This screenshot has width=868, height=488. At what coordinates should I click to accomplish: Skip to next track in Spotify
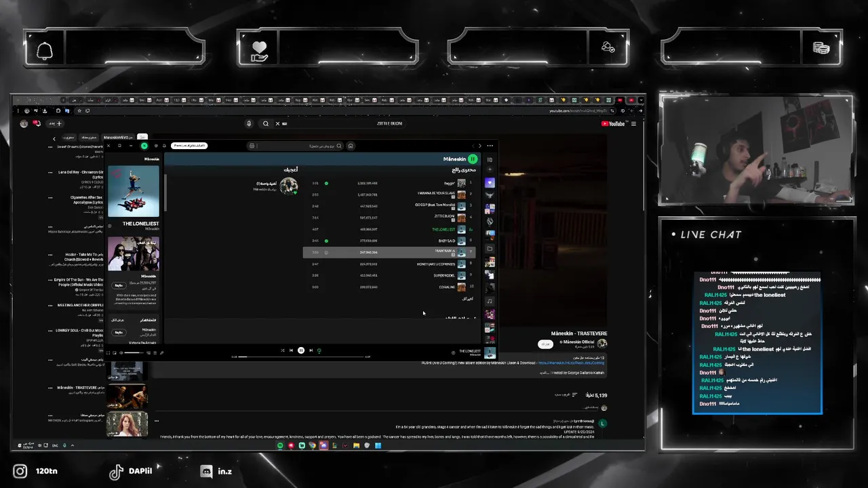[x=311, y=350]
